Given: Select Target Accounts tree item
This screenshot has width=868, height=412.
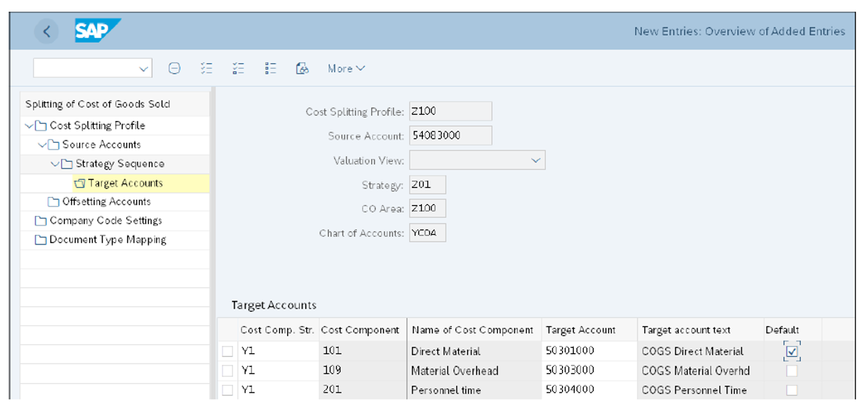Looking at the screenshot, I should click(x=125, y=183).
